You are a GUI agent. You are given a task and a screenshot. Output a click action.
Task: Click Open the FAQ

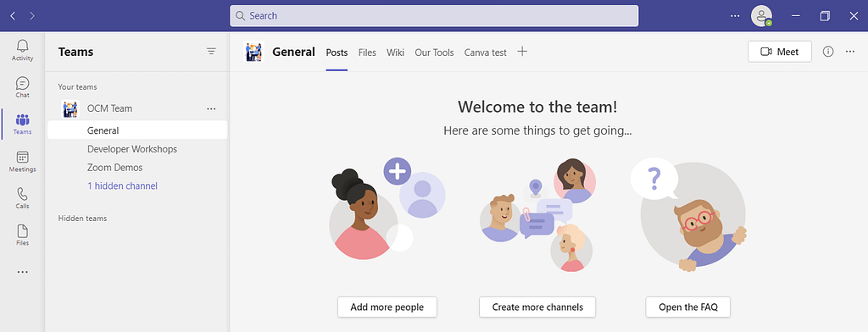(687, 307)
